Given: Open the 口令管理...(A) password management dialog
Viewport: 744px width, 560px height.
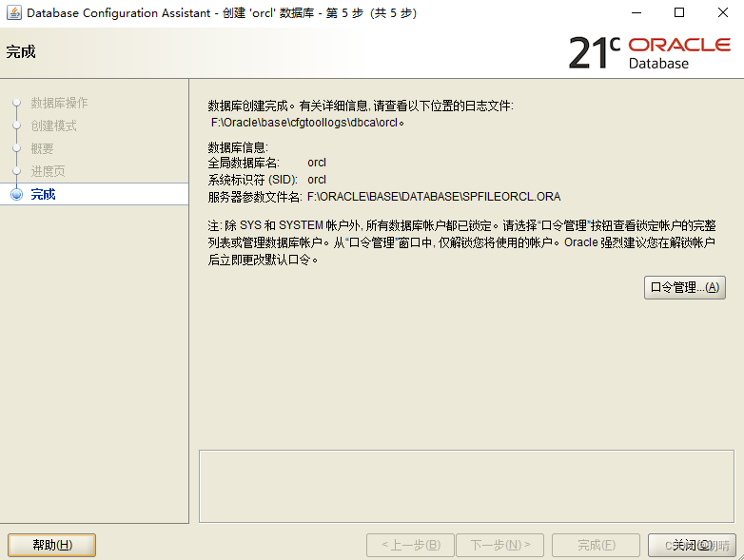Looking at the screenshot, I should click(685, 287).
